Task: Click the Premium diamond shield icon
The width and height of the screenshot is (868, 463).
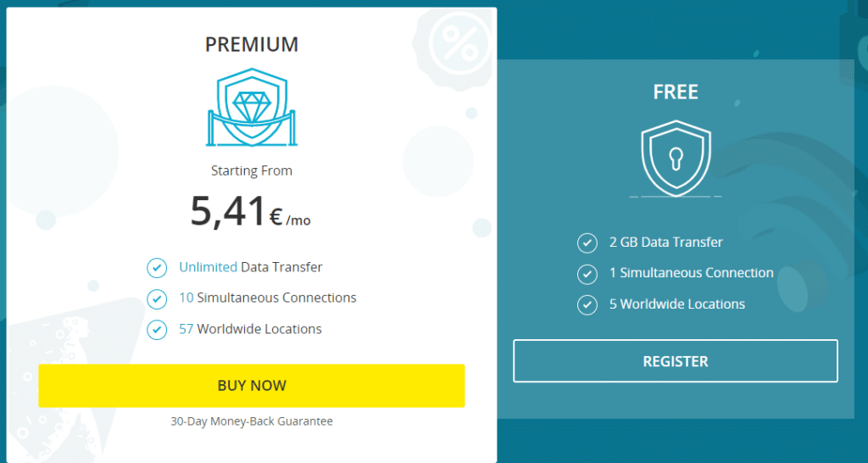Action: tap(252, 107)
